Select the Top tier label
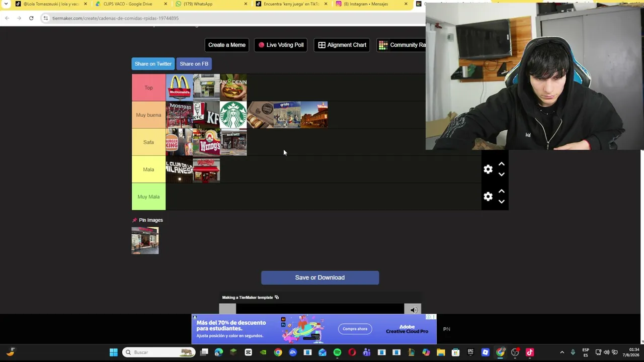Image resolution: width=644 pixels, height=362 pixels. [x=148, y=87]
